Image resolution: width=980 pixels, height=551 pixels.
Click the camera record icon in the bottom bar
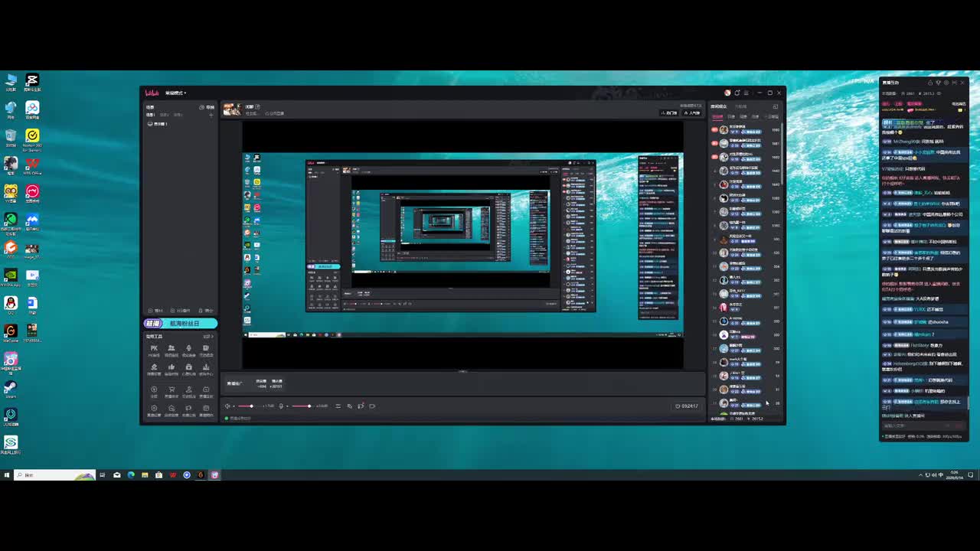coord(372,406)
